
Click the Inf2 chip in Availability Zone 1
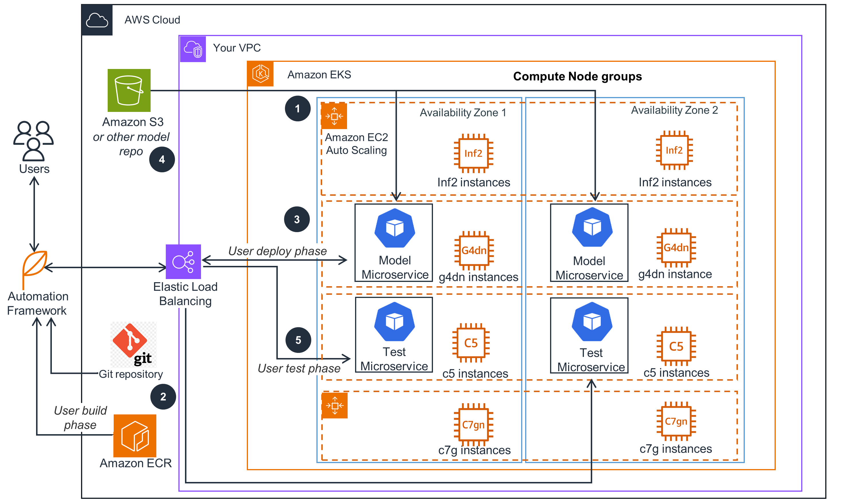click(x=473, y=153)
